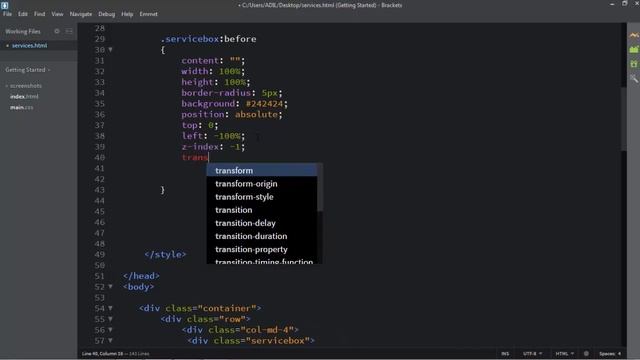640x360 pixels.
Task: Toggle the Spaces indentation setting
Action: [x=610, y=353]
